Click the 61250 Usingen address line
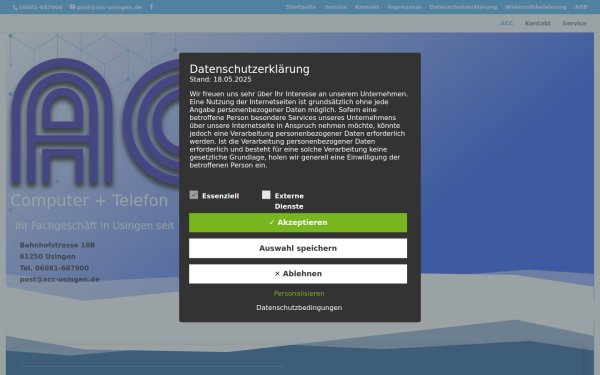The width and height of the screenshot is (600, 375). tap(47, 256)
